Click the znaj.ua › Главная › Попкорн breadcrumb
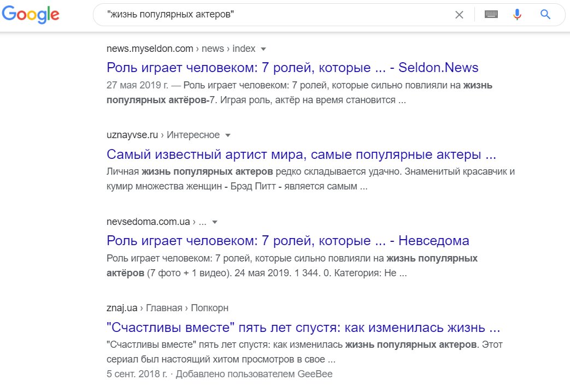 [167, 308]
